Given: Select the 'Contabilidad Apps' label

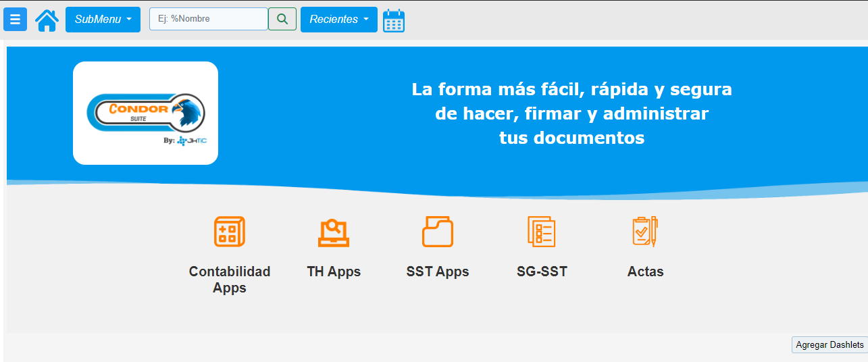Looking at the screenshot, I should 230,280.
